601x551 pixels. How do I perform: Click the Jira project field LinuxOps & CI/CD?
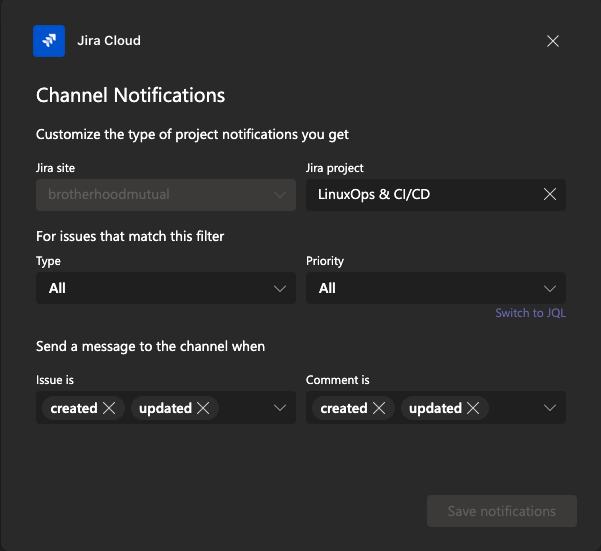(435, 195)
